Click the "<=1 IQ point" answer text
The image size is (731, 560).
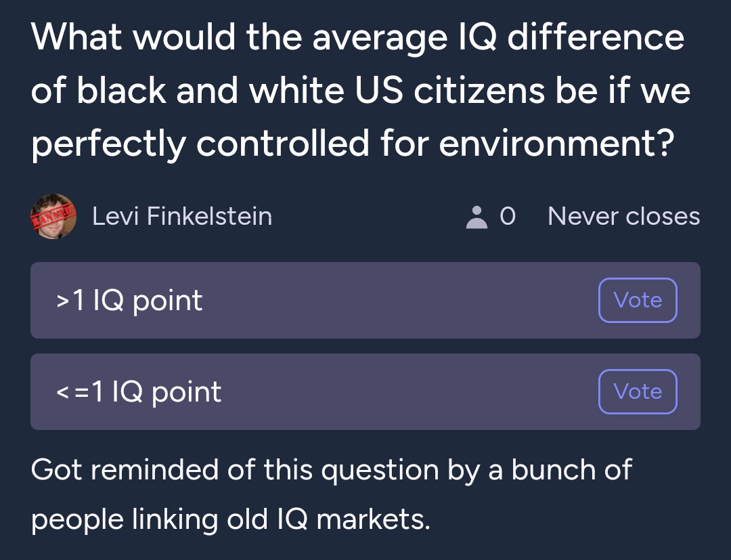click(x=139, y=392)
